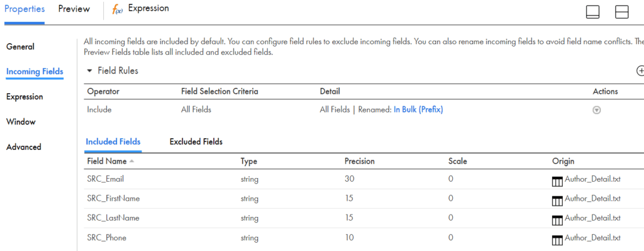This screenshot has width=644, height=251.
Task: Switch to the Properties tab
Action: click(x=25, y=9)
